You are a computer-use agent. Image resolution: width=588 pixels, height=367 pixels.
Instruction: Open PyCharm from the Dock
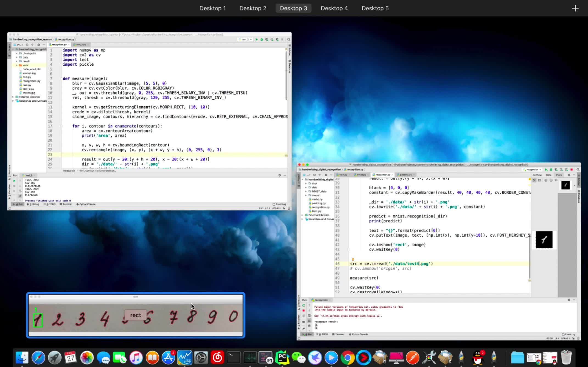[x=282, y=358]
